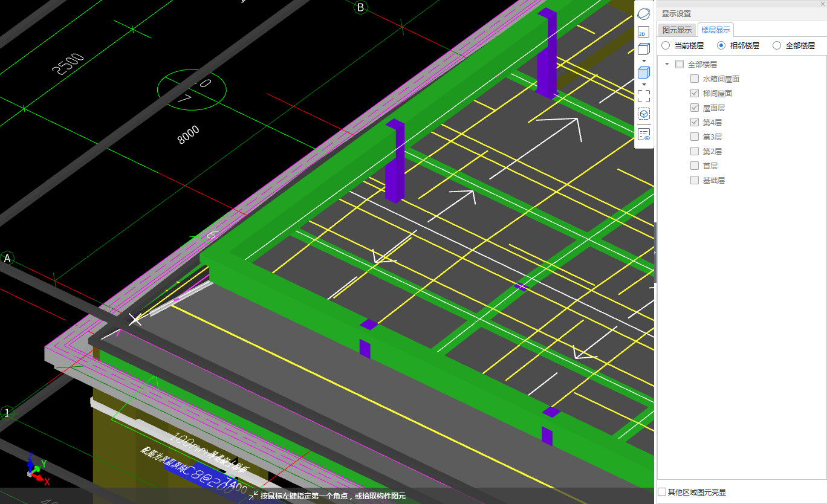Viewport: 827px width, 504px height.
Task: Open the display settings list-eye icon
Action: tap(644, 134)
